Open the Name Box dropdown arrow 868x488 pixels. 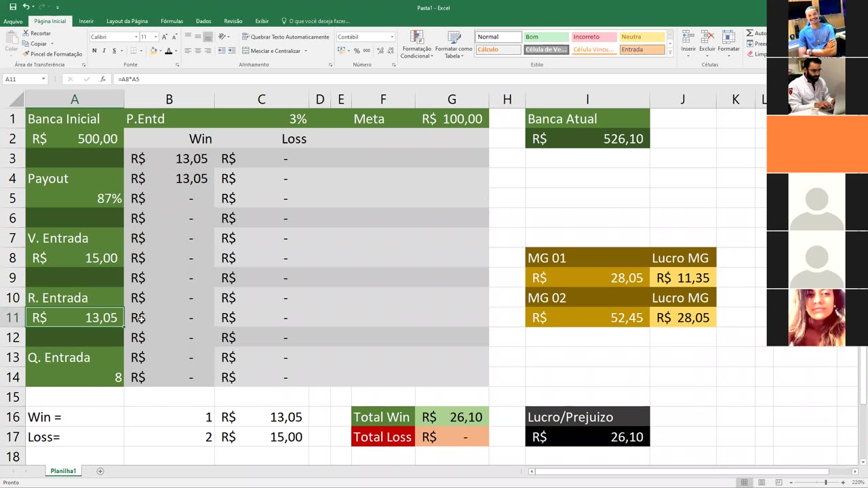pos(43,79)
